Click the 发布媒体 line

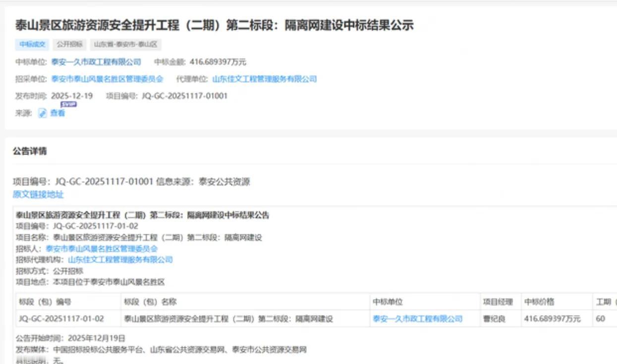[161, 350]
